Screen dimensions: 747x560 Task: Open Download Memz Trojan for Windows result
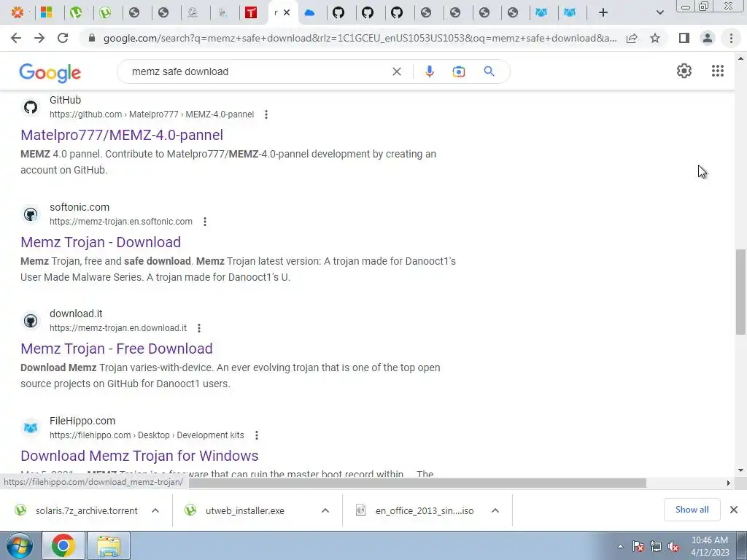[x=139, y=456]
